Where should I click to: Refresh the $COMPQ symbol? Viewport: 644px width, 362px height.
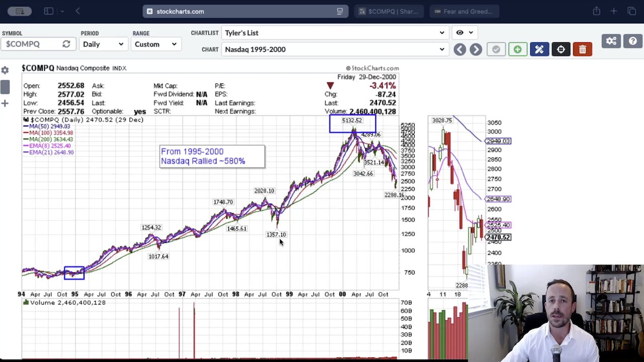pyautogui.click(x=66, y=44)
